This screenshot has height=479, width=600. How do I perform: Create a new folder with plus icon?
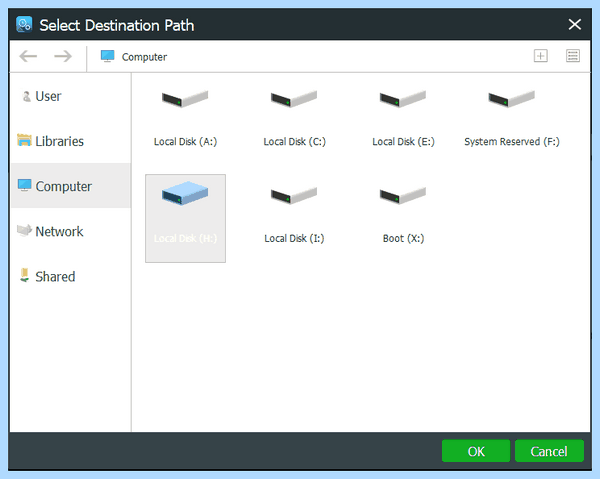coord(540,56)
